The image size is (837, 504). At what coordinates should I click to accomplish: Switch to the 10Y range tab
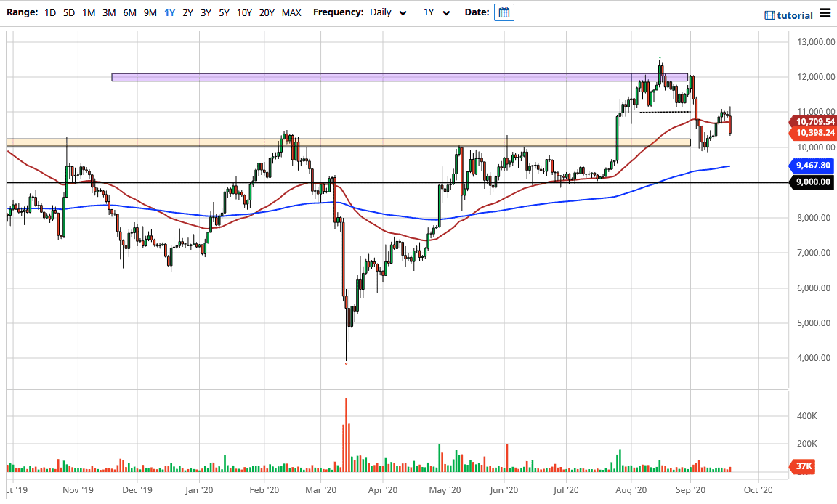tap(243, 12)
